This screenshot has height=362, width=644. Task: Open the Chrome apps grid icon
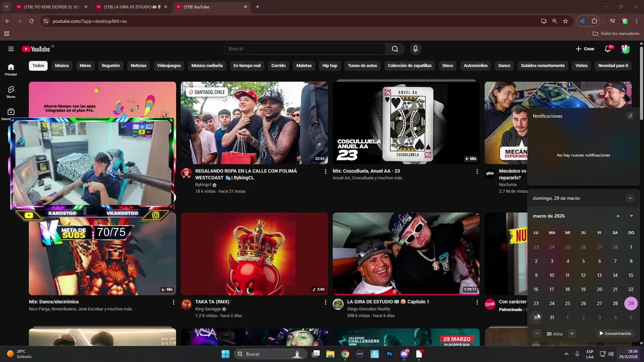(7, 34)
